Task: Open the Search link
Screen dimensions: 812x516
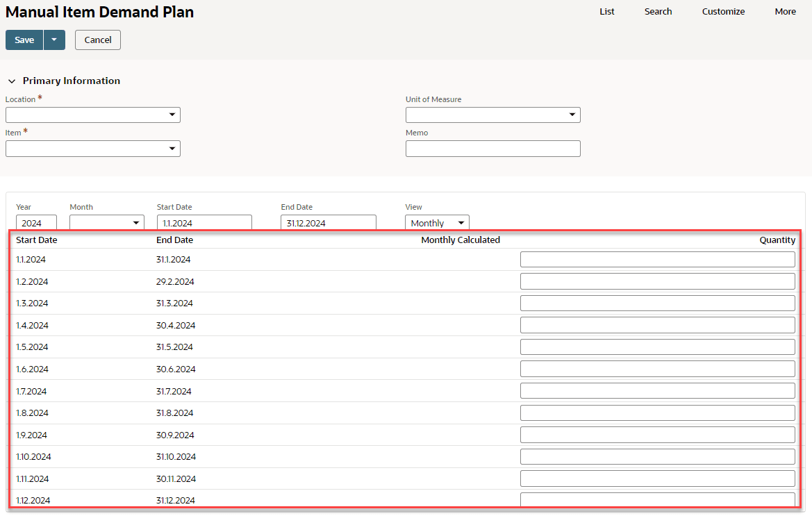Action: point(658,11)
